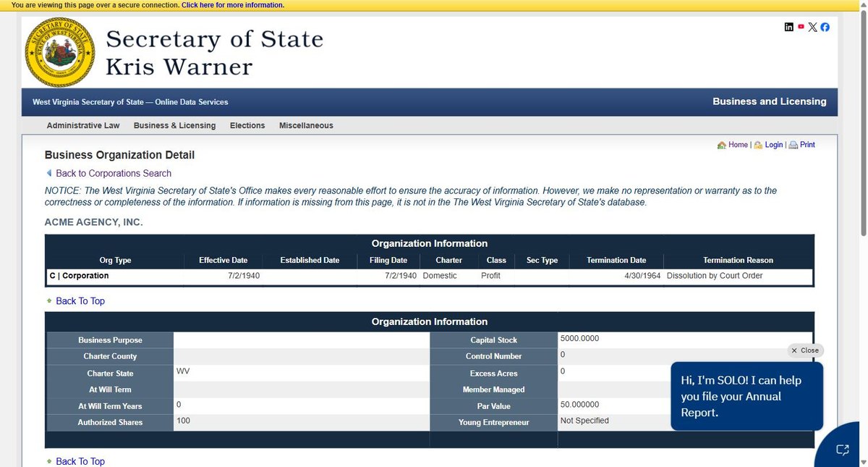Viewport: 868px width, 467px height.
Task: Click the Effective Date value 7/2/1940
Action: [x=244, y=276]
